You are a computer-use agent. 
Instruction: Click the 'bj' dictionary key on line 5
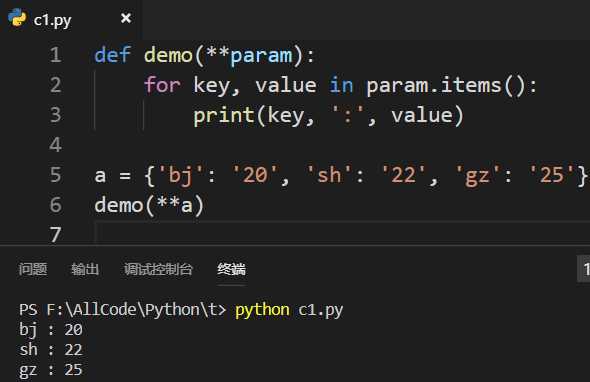tap(181, 176)
